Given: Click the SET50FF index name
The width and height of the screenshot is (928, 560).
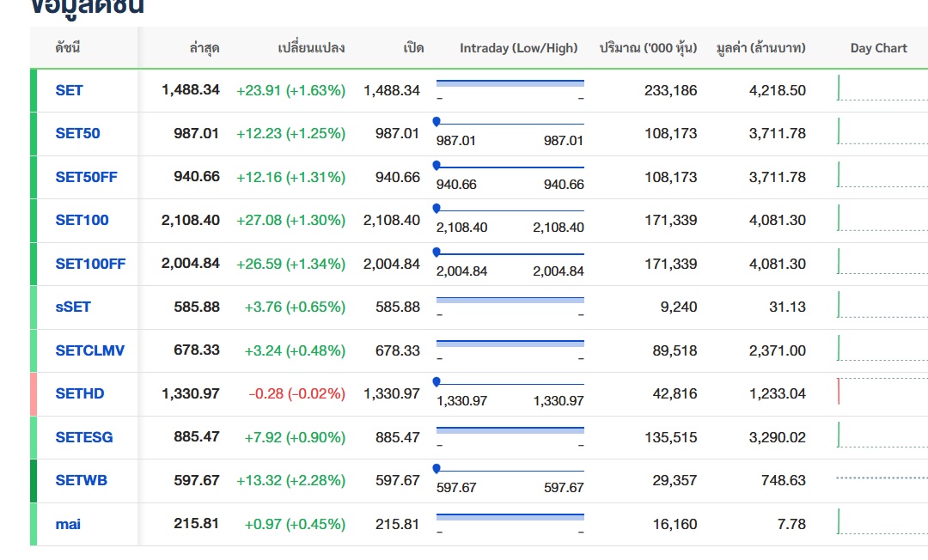Looking at the screenshot, I should pos(86,177).
